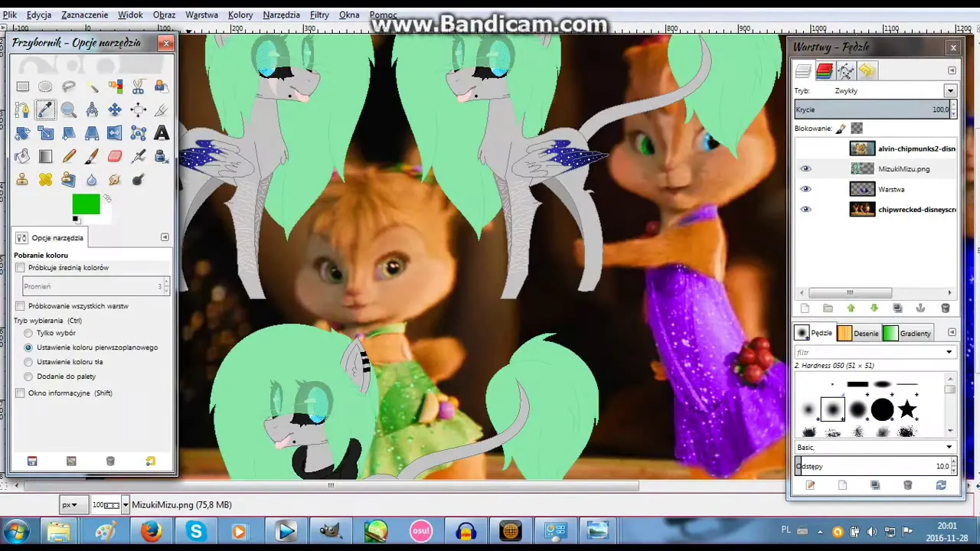The image size is (980, 551).
Task: Adjust the 'Krycie' opacity slider
Action: (x=872, y=109)
